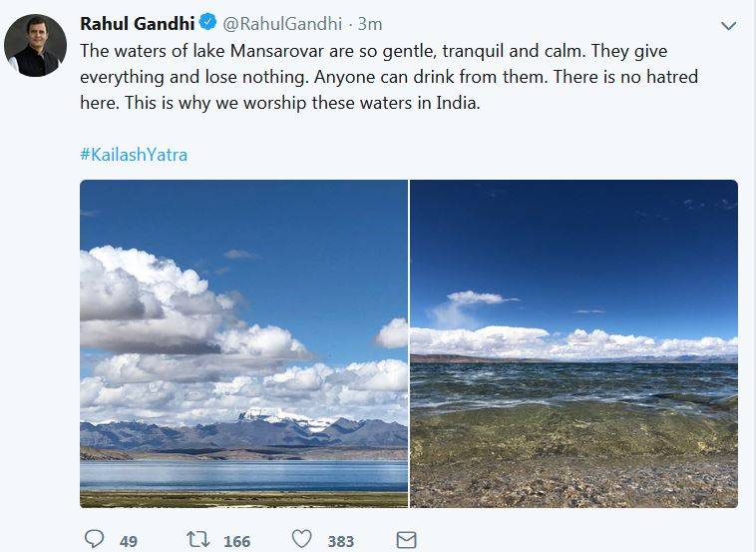The height and width of the screenshot is (552, 756).
Task: Send tweet via the envelope message icon
Action: 406,540
